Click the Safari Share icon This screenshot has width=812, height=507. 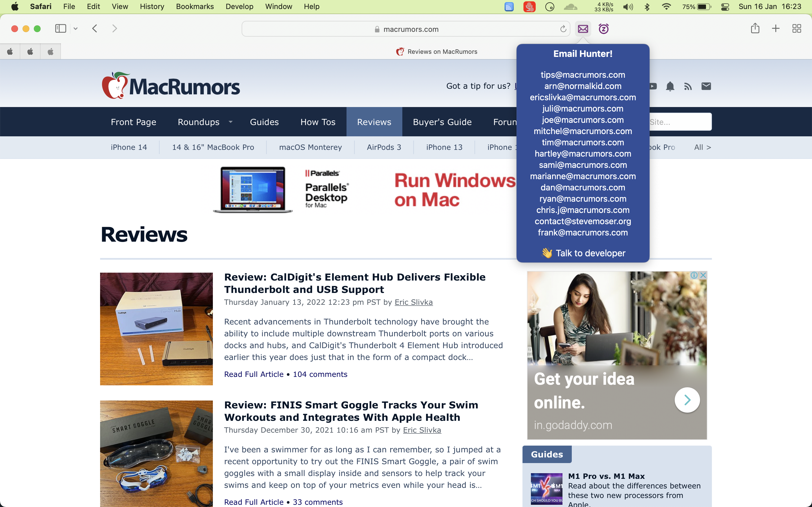click(755, 28)
